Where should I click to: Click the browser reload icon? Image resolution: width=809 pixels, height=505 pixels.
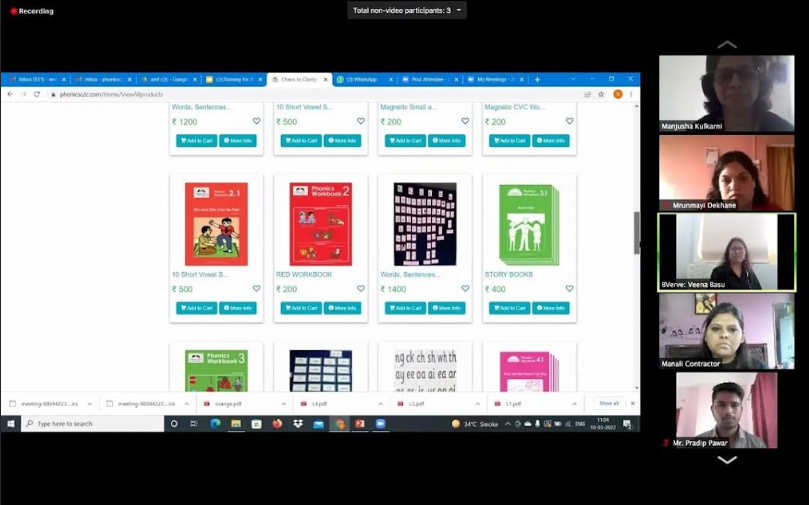pos(37,94)
